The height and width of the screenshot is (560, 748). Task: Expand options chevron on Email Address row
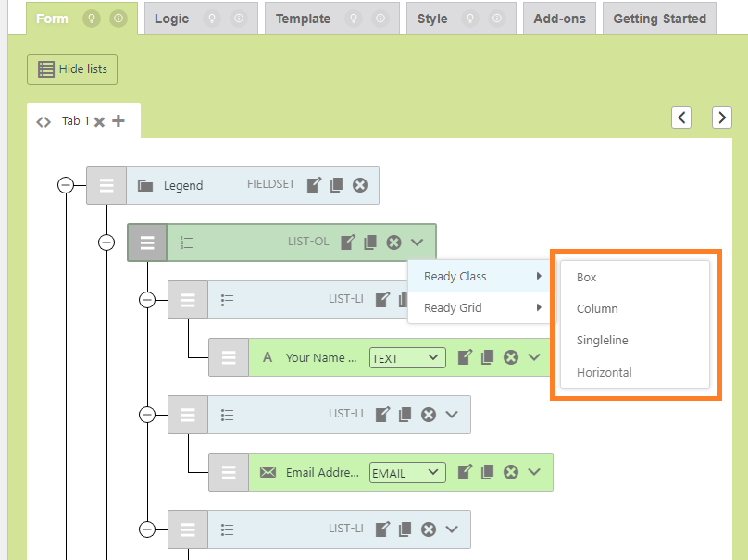pyautogui.click(x=534, y=472)
